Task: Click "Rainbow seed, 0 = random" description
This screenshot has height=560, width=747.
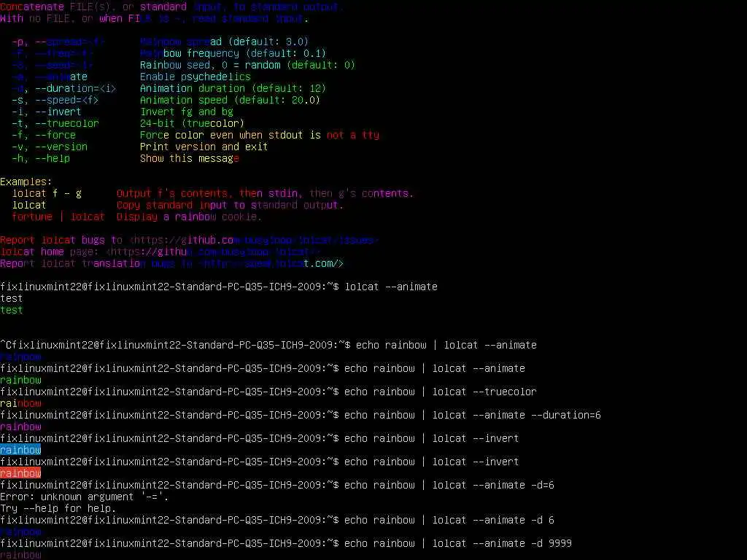Action: (247, 65)
